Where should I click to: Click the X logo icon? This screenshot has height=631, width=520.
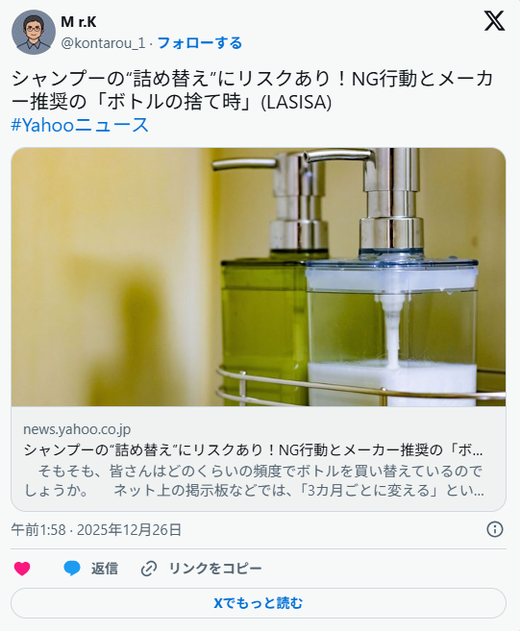[494, 21]
